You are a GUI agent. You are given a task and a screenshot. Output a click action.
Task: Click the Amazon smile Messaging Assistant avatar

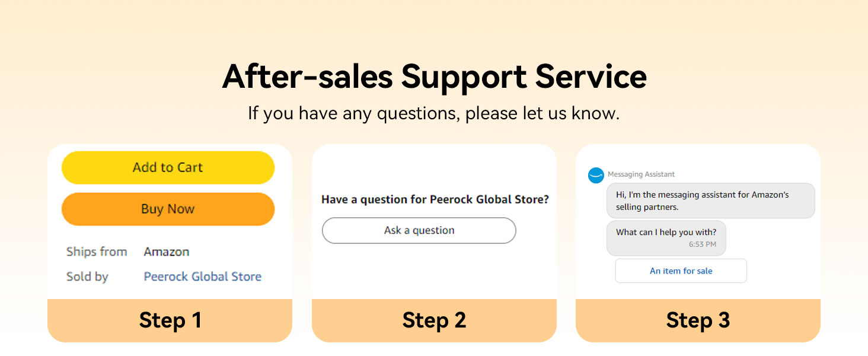click(595, 175)
